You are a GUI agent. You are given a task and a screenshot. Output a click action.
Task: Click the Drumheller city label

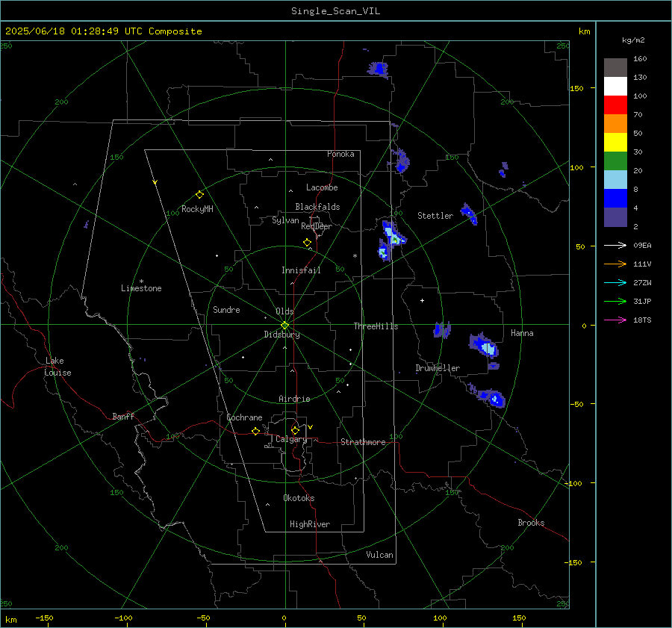(x=438, y=368)
